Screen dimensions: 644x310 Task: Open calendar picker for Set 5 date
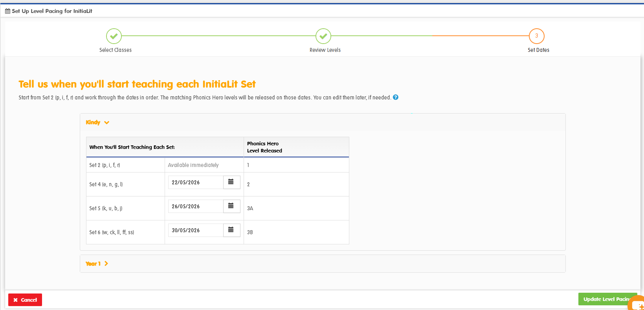point(231,206)
